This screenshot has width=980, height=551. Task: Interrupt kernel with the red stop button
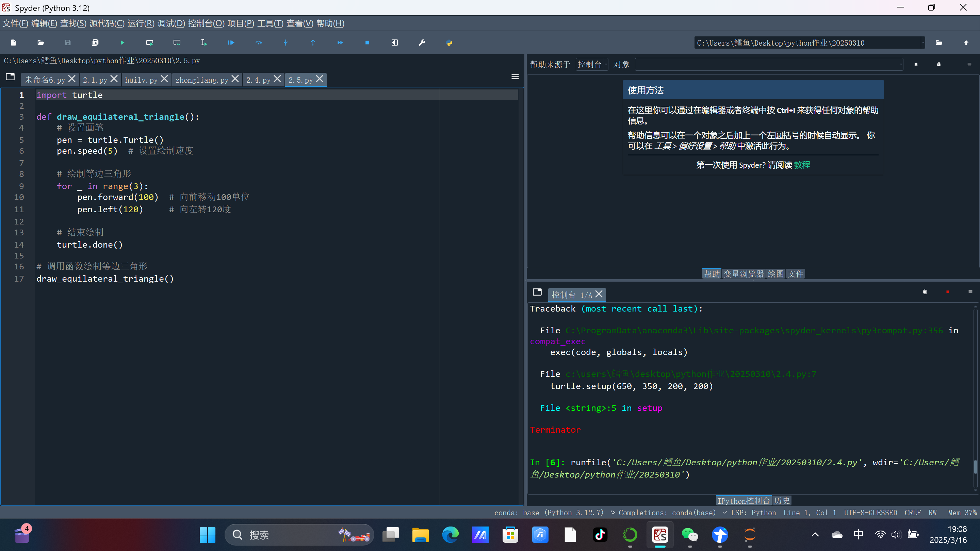(x=948, y=292)
